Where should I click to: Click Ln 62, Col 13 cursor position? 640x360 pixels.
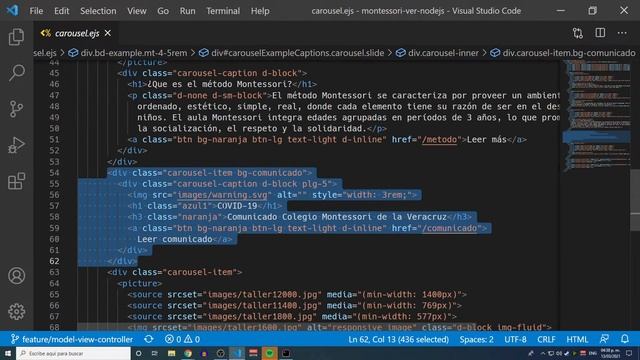[x=398, y=339]
